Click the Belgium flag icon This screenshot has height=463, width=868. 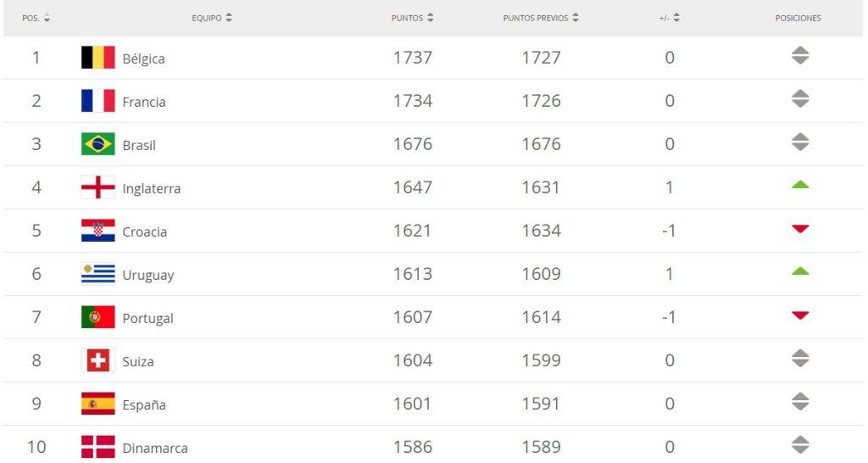(97, 58)
